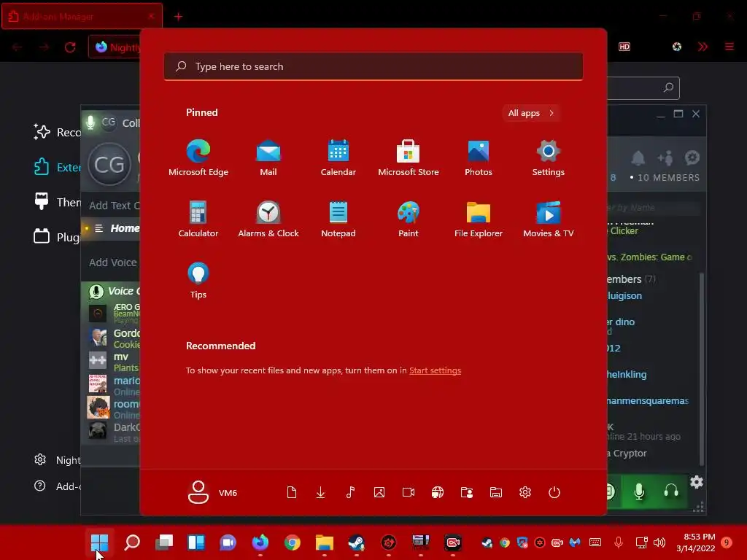The width and height of the screenshot is (747, 560).
Task: Launch the Mail app
Action: (x=268, y=158)
